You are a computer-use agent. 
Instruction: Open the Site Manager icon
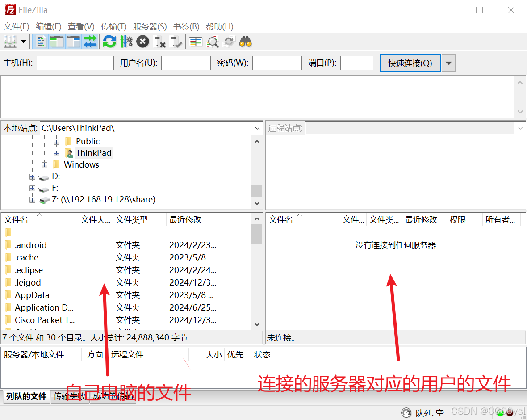[10, 42]
